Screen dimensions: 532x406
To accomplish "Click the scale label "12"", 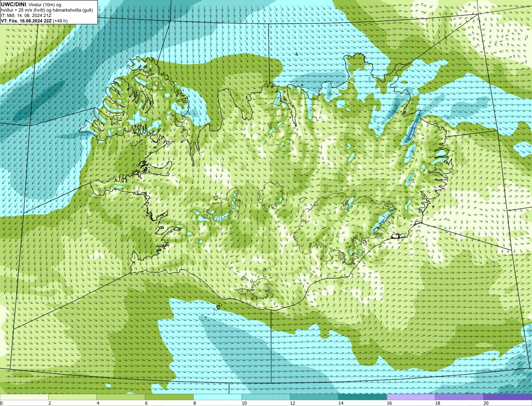I will click(293, 403).
